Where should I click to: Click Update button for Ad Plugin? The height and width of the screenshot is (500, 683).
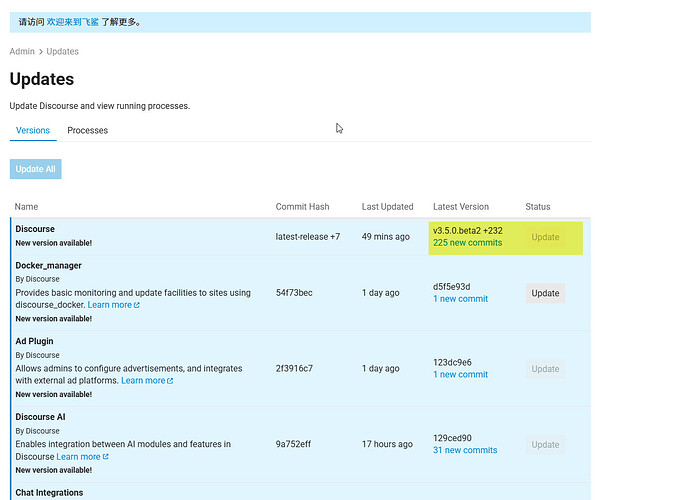click(545, 369)
